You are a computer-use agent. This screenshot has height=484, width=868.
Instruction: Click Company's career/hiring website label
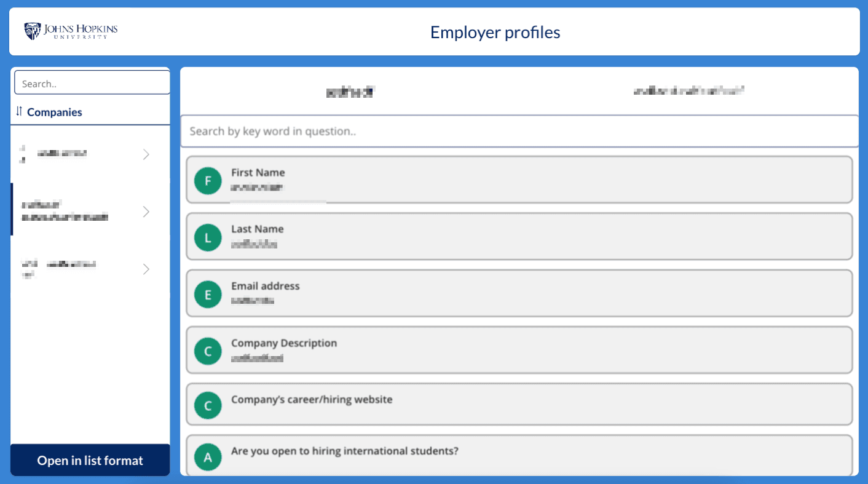pyautogui.click(x=312, y=399)
